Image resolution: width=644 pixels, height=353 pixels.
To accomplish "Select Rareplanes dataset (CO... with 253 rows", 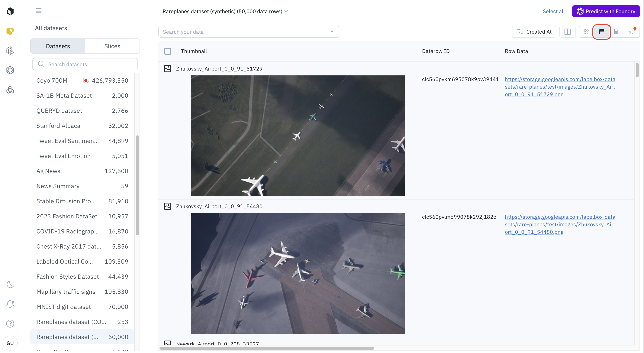I will point(82,322).
